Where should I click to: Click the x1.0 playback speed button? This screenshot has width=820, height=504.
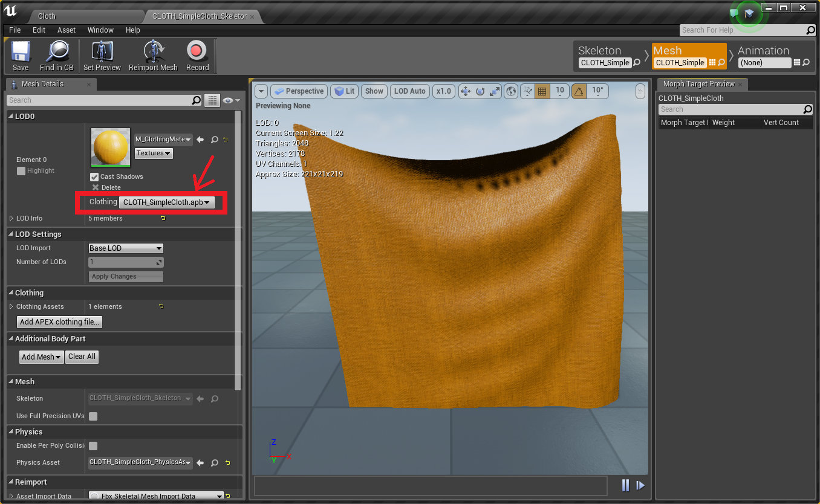tap(444, 91)
